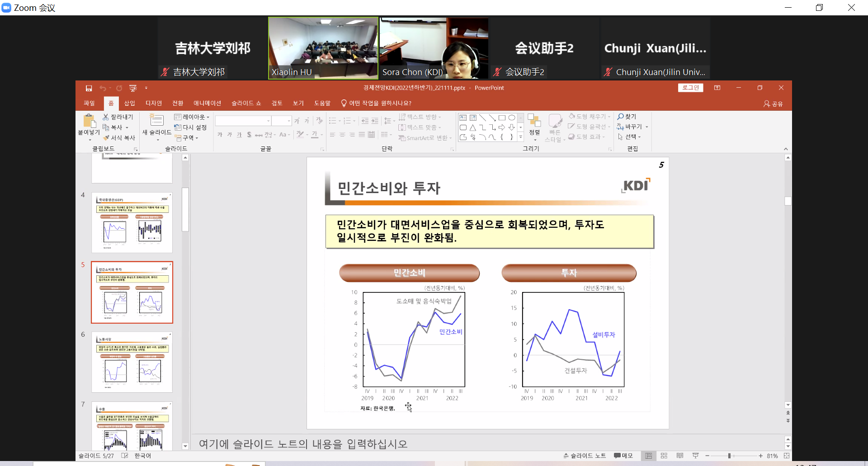Click the zoom slider handle in status bar
The width and height of the screenshot is (868, 466).
[x=729, y=456]
